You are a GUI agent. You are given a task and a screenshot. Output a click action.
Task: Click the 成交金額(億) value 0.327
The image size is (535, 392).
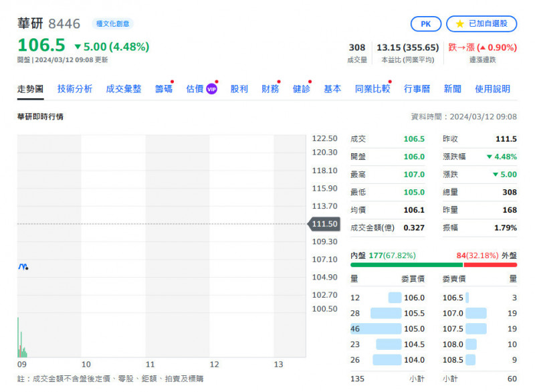[414, 227]
